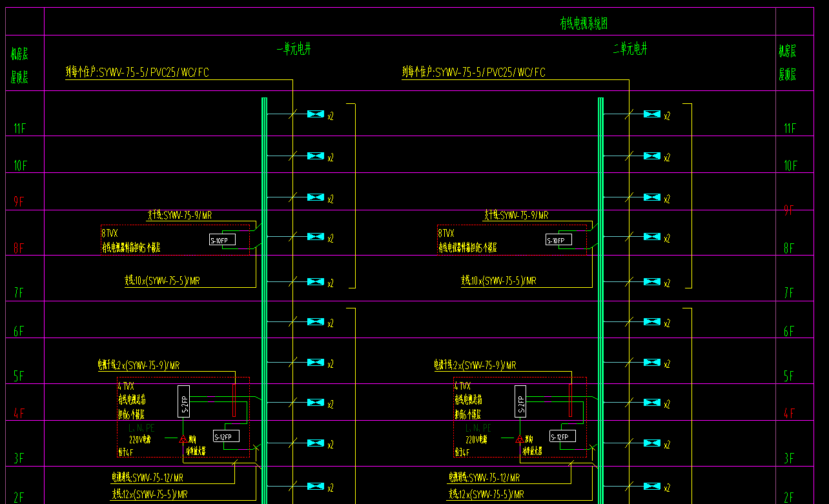Select unit one TV outlet symbol on 9F
The width and height of the screenshot is (829, 504).
315,197
